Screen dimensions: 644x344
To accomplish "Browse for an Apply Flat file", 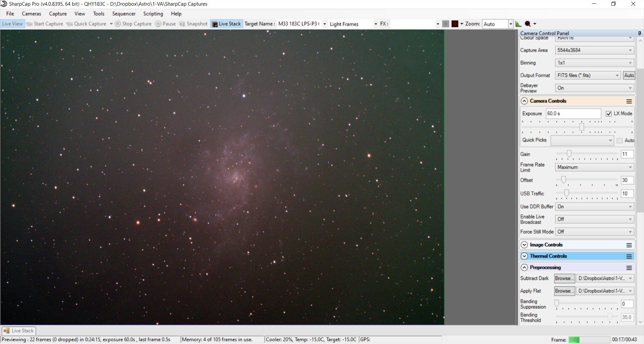I will pos(564,291).
